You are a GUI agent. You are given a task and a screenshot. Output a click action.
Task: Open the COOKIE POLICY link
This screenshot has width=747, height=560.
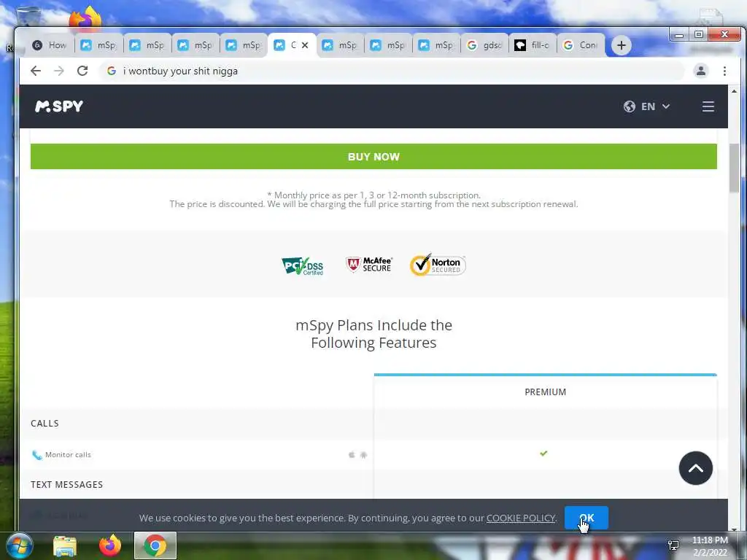tap(521, 518)
